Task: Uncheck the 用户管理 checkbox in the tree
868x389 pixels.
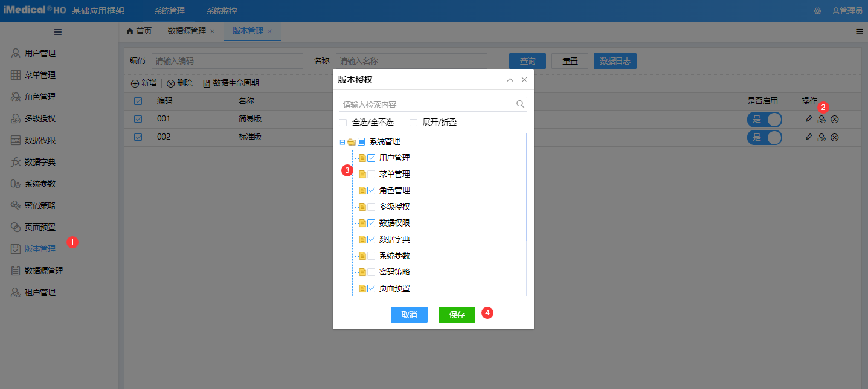Action: (x=371, y=157)
